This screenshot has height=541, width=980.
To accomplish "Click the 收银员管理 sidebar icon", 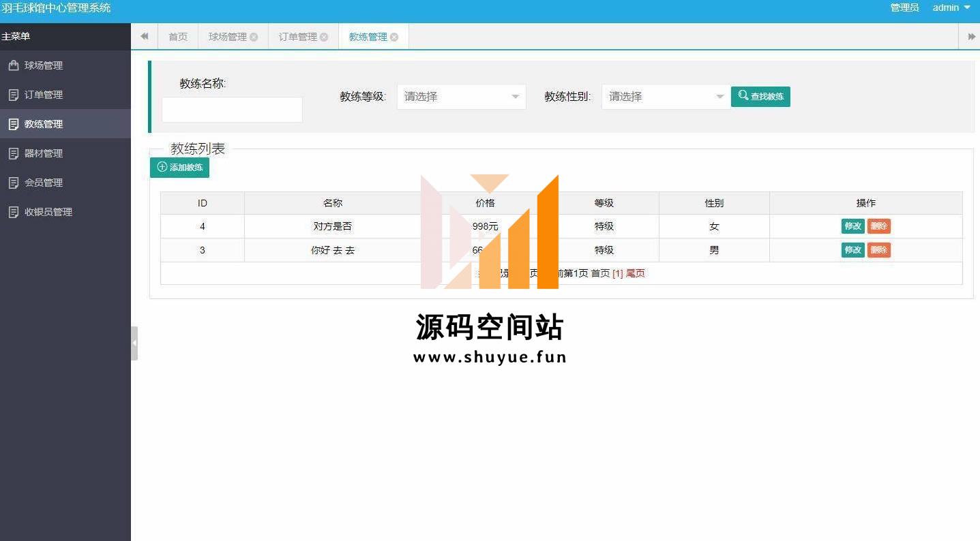I will pyautogui.click(x=13, y=212).
